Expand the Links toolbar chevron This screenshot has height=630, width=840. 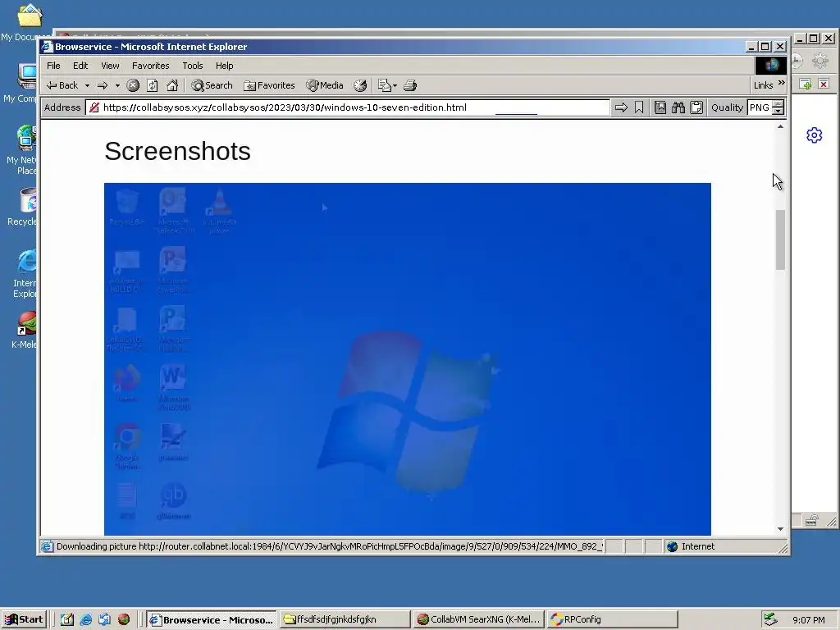[x=781, y=83]
